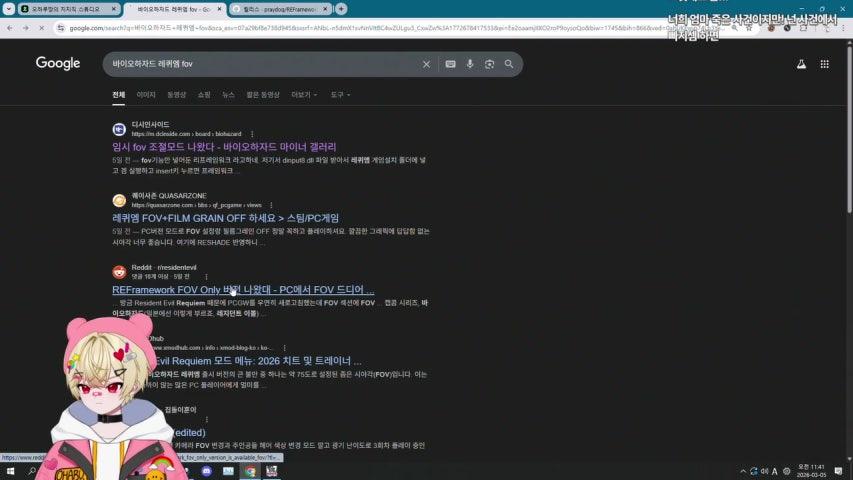Go back in browser history

point(10,28)
